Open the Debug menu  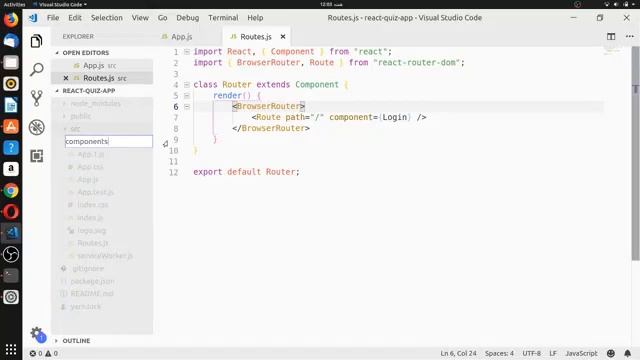tap(188, 18)
